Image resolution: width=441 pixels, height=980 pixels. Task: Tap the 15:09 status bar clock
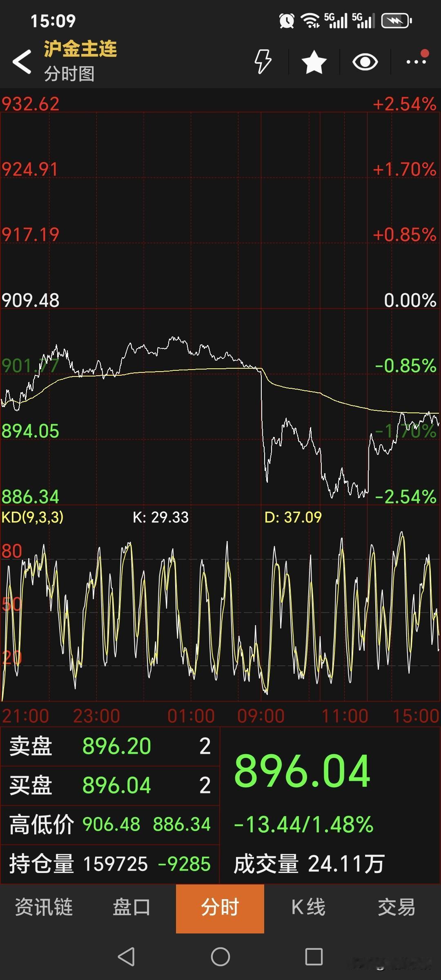tap(53, 21)
